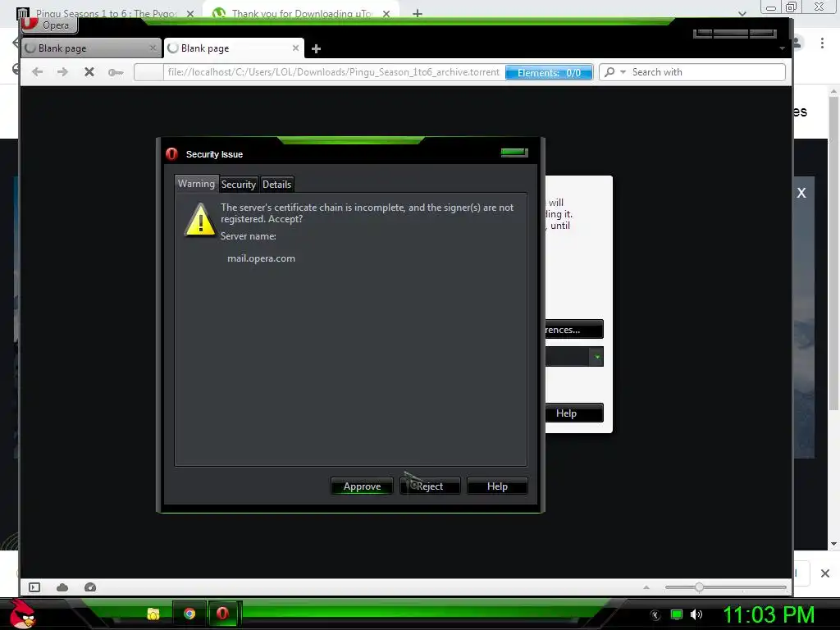The image size is (840, 630).
Task: Stop loading with the X icon
Action: [89, 72]
